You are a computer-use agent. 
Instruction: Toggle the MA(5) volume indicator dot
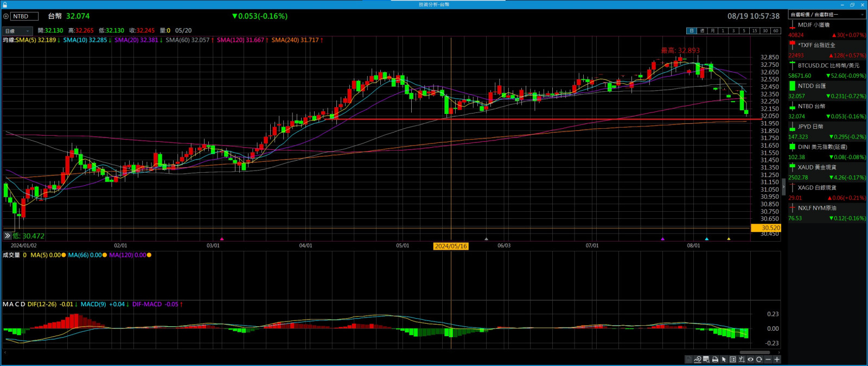click(x=63, y=255)
